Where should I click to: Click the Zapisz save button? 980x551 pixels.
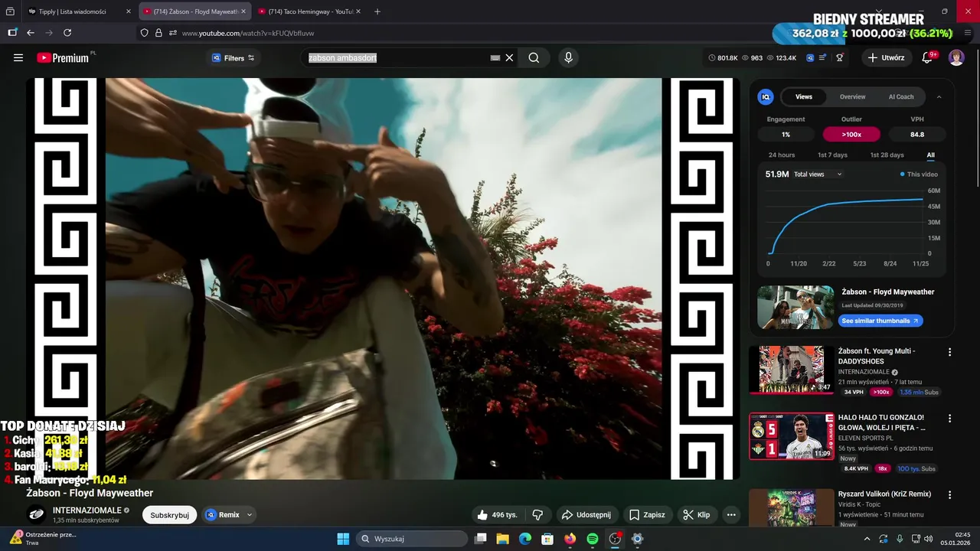point(647,515)
